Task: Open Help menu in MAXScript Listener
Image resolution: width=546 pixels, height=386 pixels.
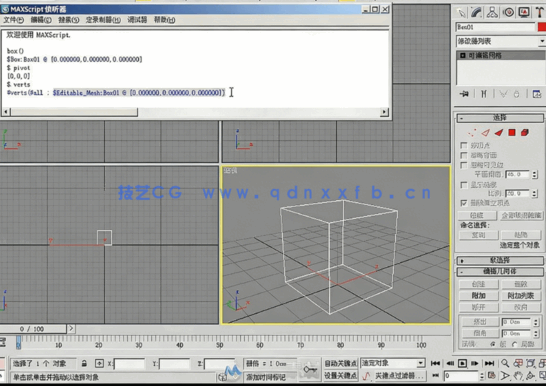Action: pyautogui.click(x=164, y=20)
